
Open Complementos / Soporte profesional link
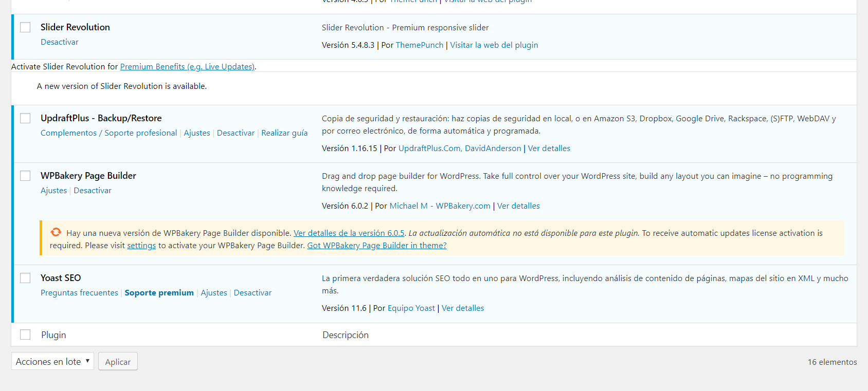pos(109,133)
